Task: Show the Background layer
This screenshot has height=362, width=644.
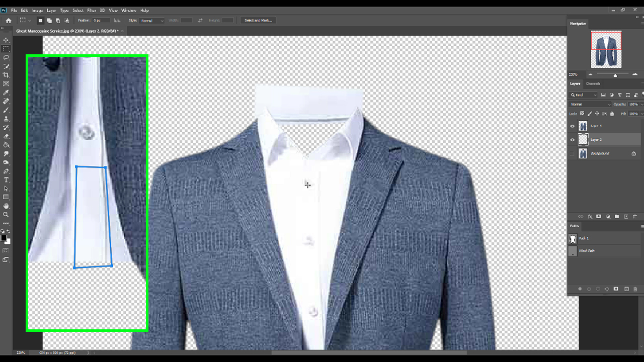Action: pyautogui.click(x=572, y=153)
